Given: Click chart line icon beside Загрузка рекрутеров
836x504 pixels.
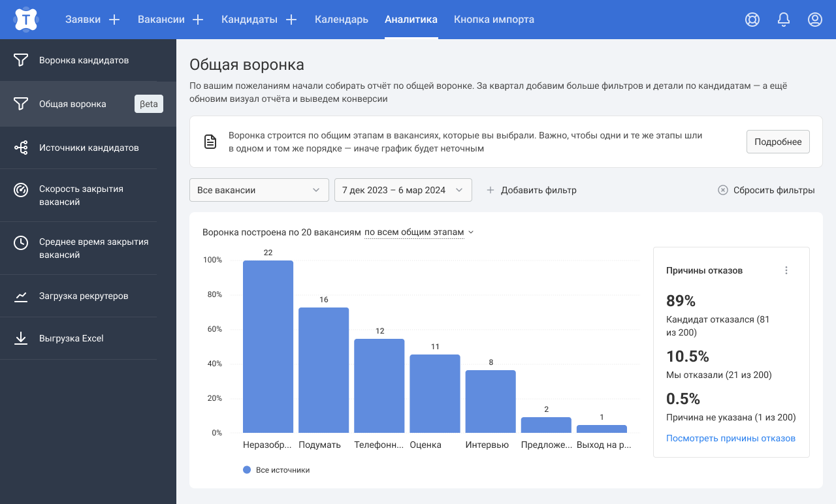Looking at the screenshot, I should click(x=21, y=296).
